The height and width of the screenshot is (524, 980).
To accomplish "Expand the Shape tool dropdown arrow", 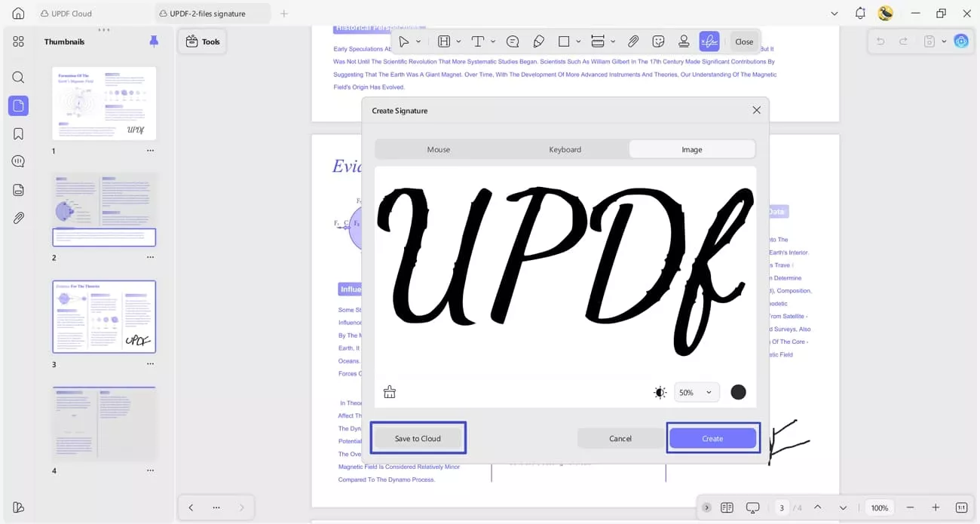I will pyautogui.click(x=578, y=41).
